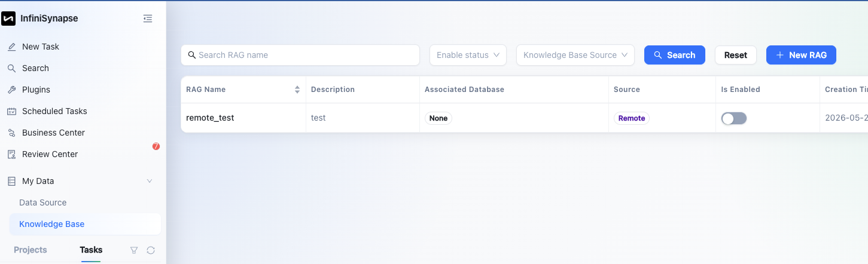The height and width of the screenshot is (264, 868).
Task: Open Business Center from the sidebar
Action: click(x=53, y=133)
